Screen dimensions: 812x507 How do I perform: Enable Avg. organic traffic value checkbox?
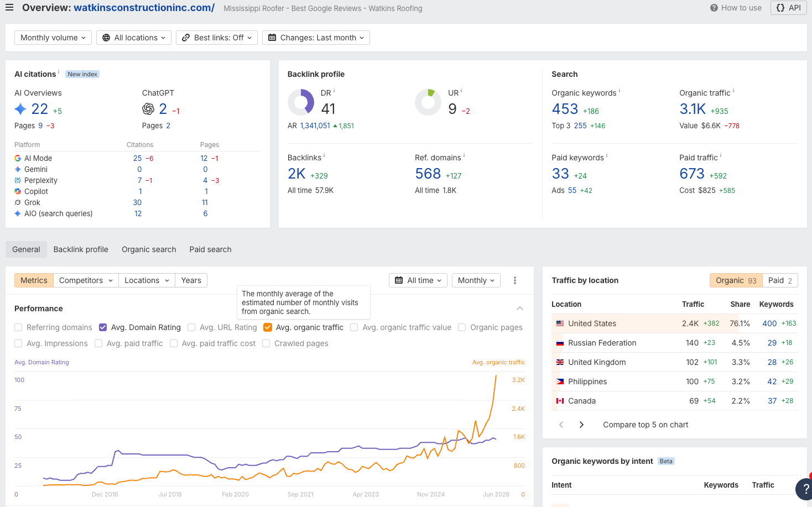(x=354, y=327)
